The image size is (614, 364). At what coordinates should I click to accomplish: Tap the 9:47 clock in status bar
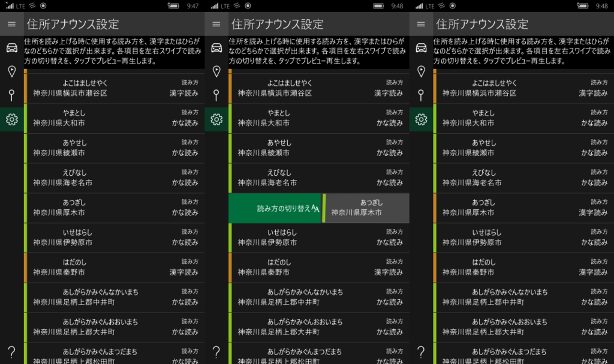[x=192, y=6]
